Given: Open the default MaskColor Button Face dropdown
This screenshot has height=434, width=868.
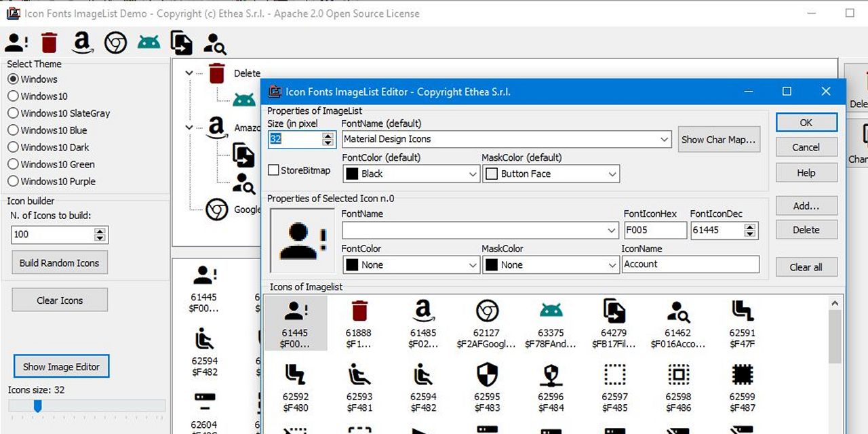Looking at the screenshot, I should tap(612, 174).
